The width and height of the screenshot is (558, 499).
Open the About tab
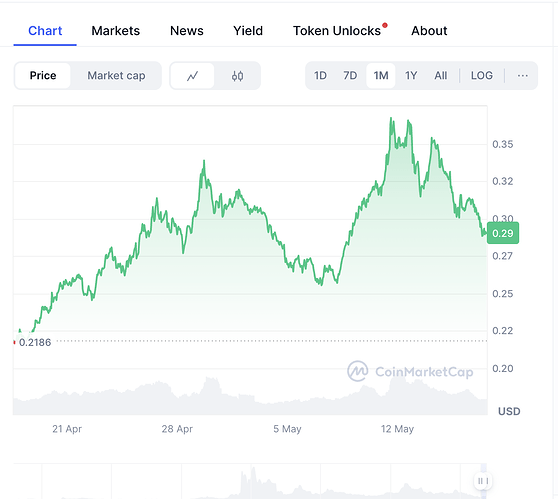429,31
